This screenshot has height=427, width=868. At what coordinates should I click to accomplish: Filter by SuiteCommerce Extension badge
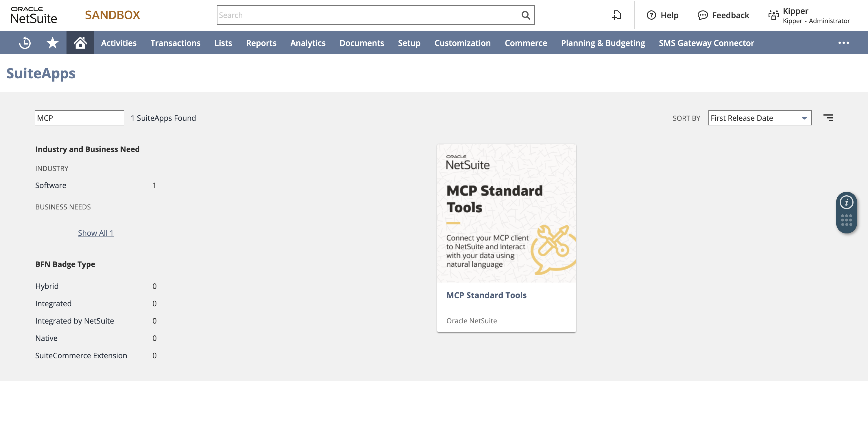coord(81,355)
